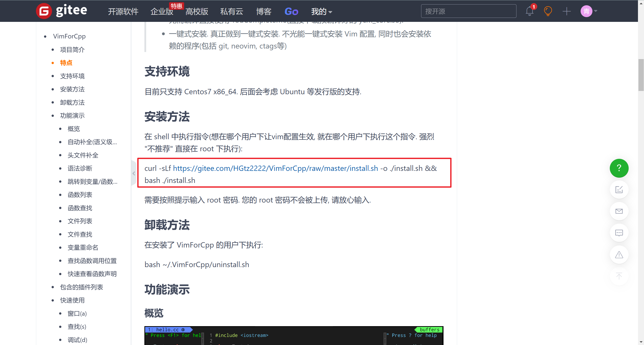Click the feedback edit icon on the right
Viewport: 644px width, 345px height.
pos(619,190)
